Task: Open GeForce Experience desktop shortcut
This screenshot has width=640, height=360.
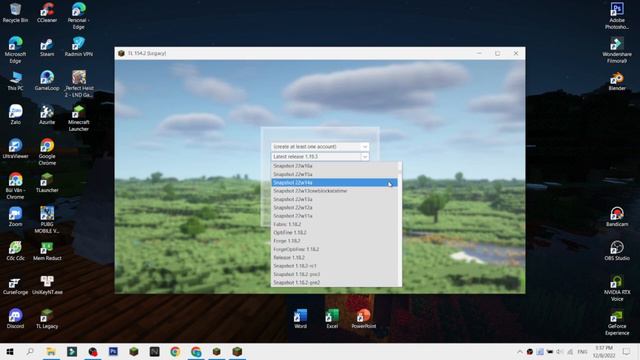Action: pos(617,322)
